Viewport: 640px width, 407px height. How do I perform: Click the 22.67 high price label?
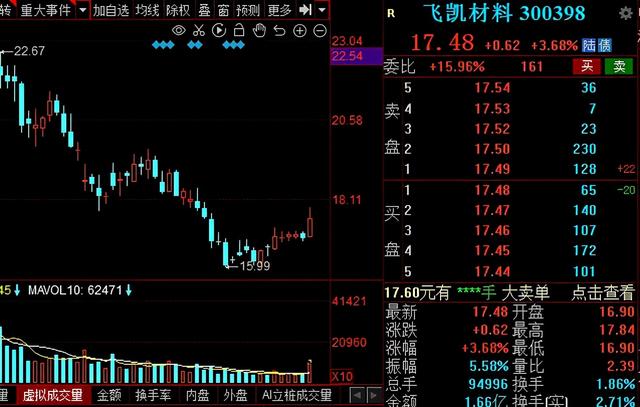point(29,51)
